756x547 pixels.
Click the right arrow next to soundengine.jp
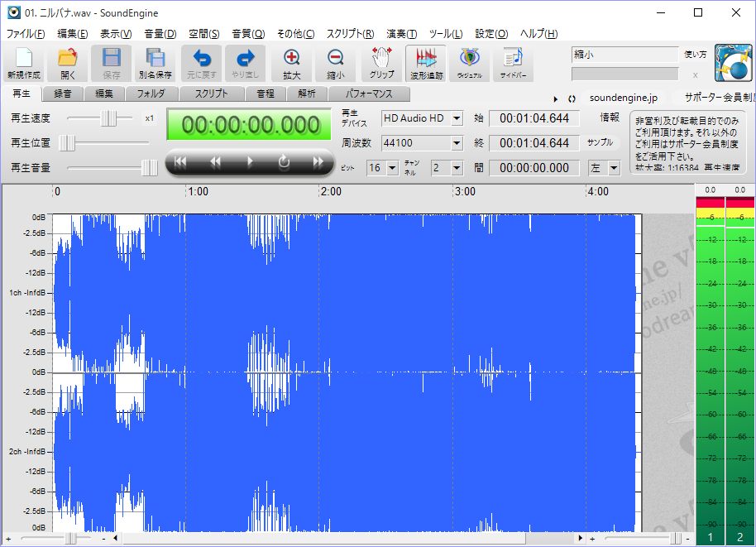tap(556, 98)
